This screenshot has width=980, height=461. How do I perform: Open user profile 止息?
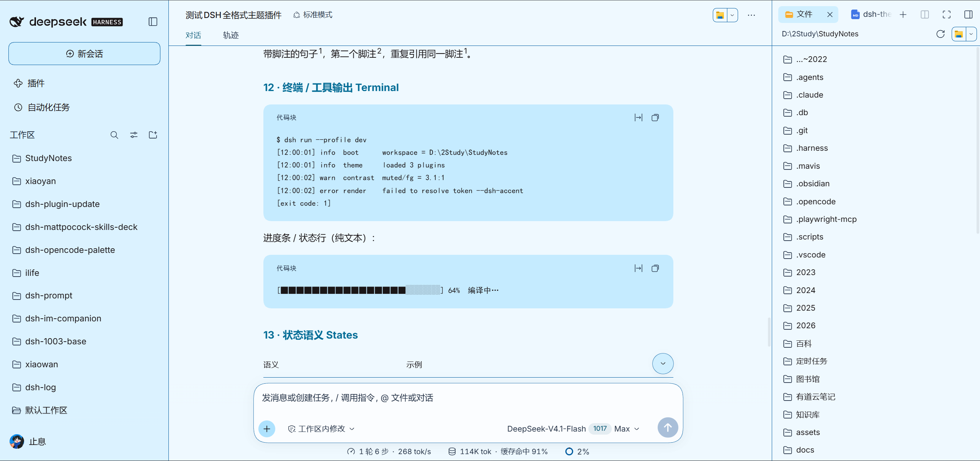28,441
